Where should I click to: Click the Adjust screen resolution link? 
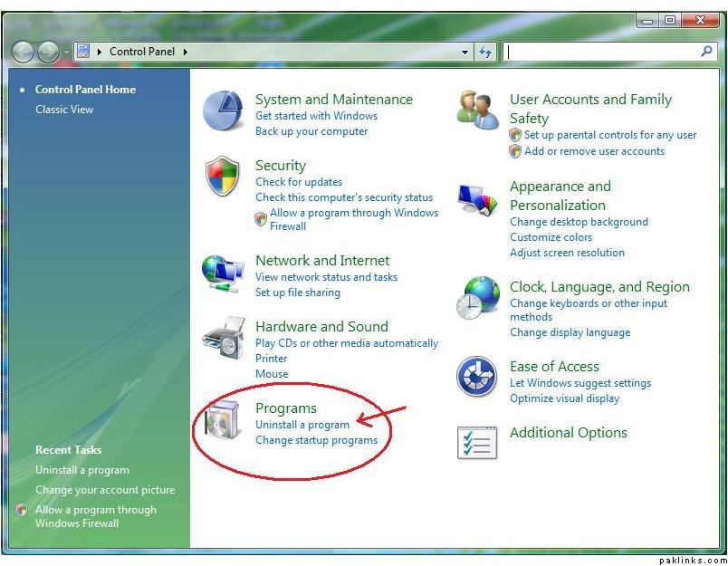click(567, 253)
